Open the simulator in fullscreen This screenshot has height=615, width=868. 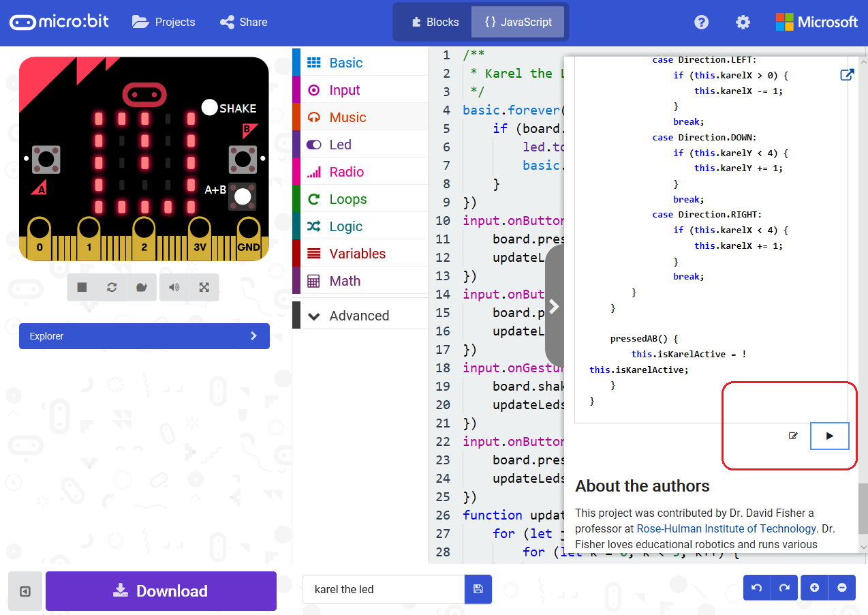coord(204,287)
